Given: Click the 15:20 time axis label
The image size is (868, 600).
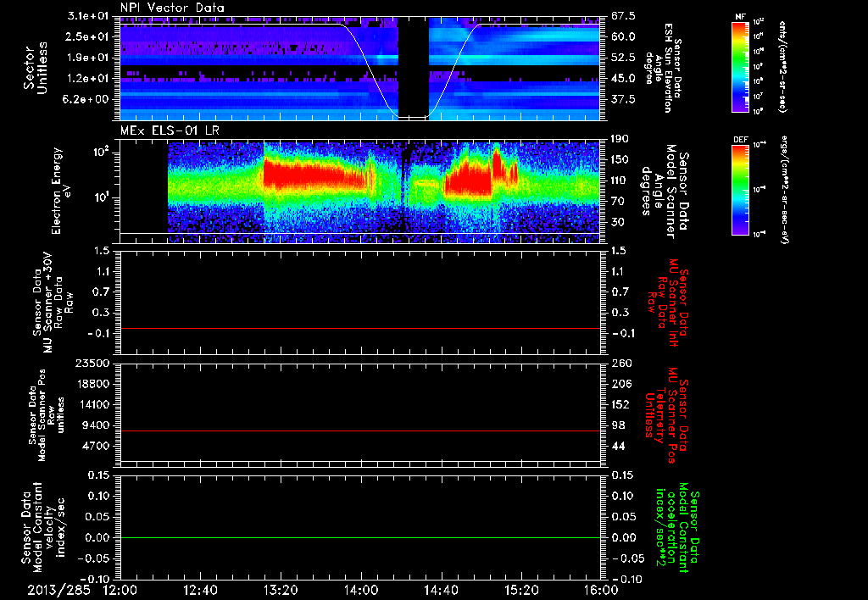Looking at the screenshot, I should [521, 590].
